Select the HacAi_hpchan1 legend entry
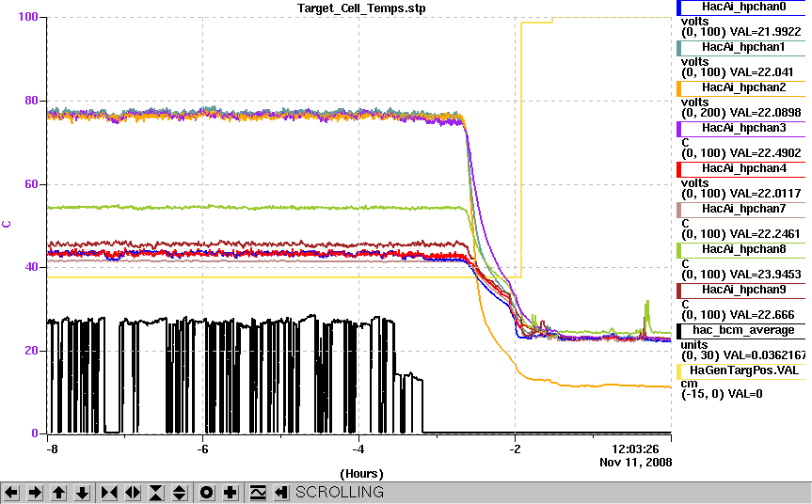 [741, 48]
